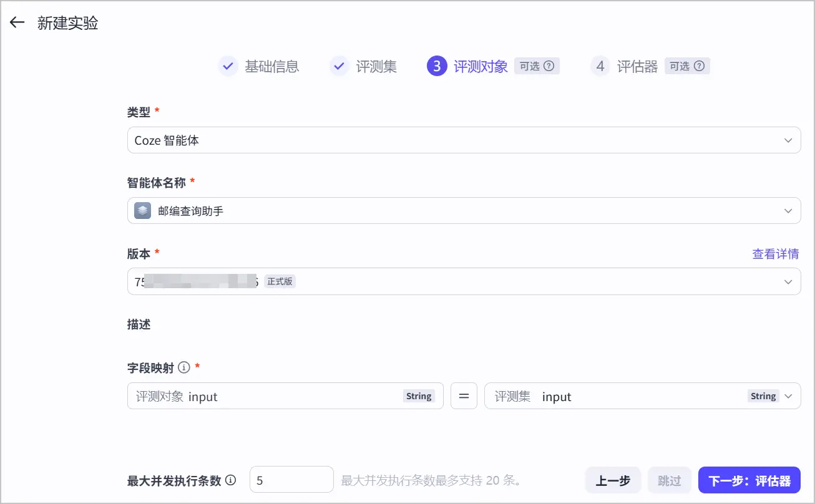Image resolution: width=815 pixels, height=504 pixels.
Task: Click the String tag in 评测集 field
Action: [763, 396]
